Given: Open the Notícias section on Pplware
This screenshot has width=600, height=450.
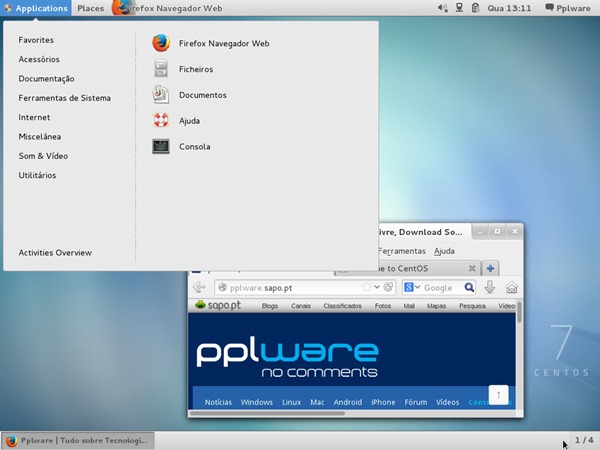Looking at the screenshot, I should click(218, 402).
